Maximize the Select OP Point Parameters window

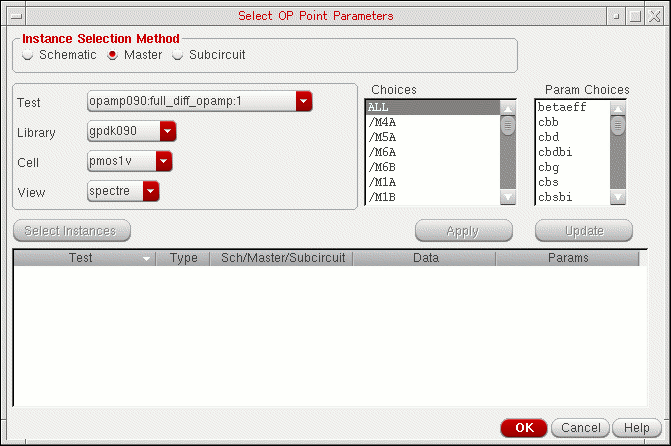[x=635, y=16]
